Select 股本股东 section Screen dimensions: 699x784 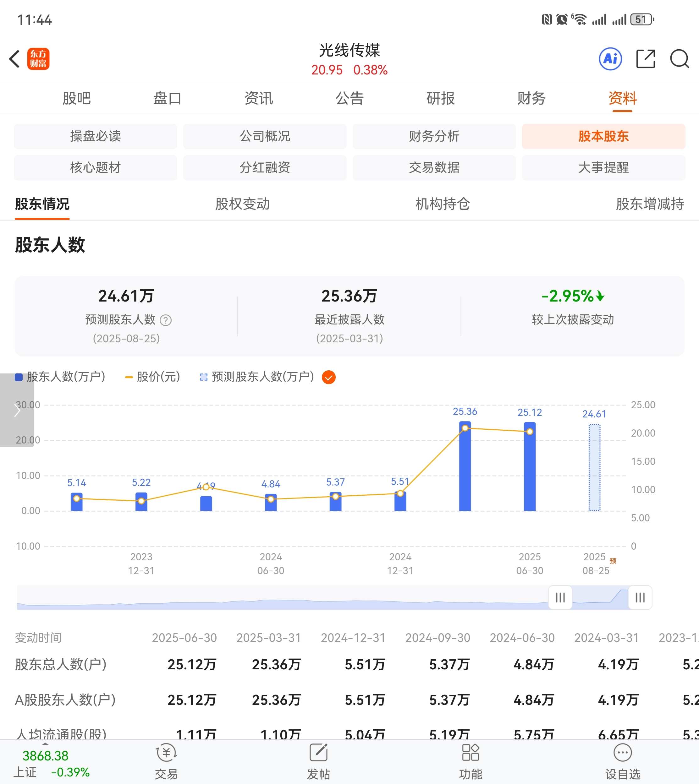(604, 136)
